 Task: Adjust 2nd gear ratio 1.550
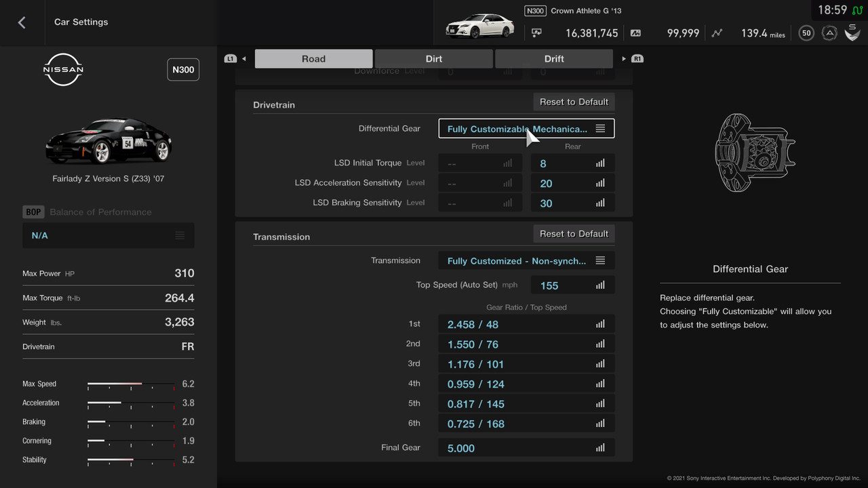pyautogui.click(x=527, y=344)
